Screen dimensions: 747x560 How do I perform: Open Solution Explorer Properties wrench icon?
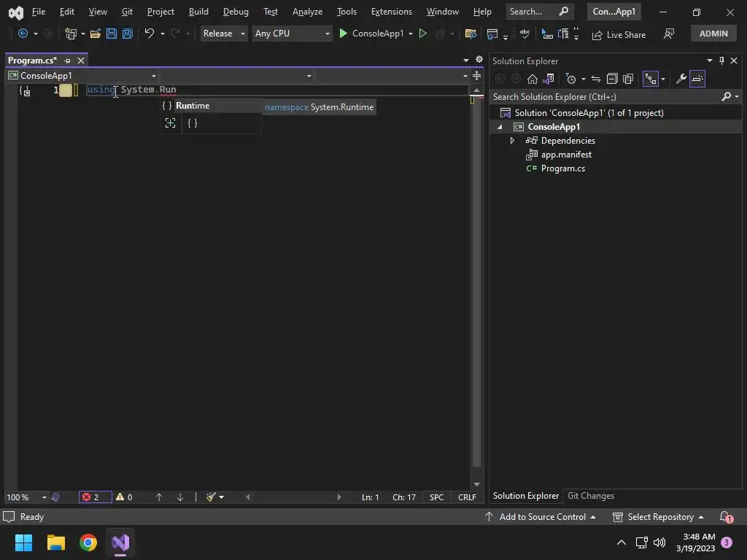681,79
